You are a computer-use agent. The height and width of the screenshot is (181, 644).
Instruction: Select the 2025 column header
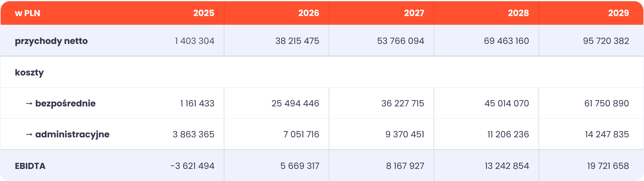coord(204,13)
